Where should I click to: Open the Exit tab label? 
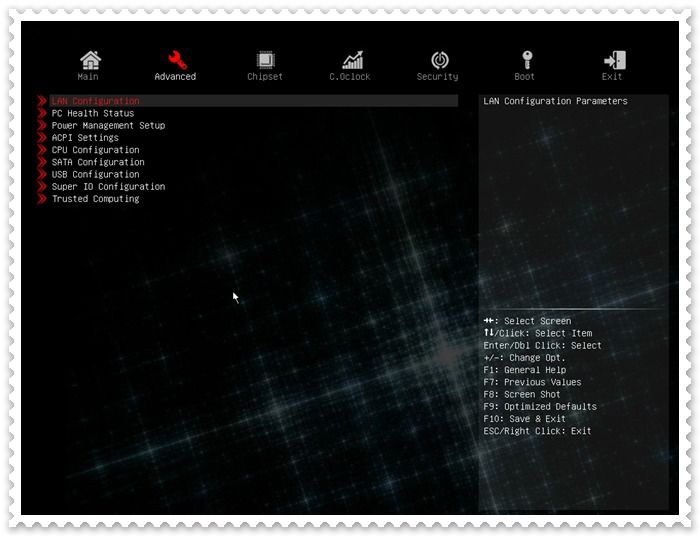click(612, 77)
